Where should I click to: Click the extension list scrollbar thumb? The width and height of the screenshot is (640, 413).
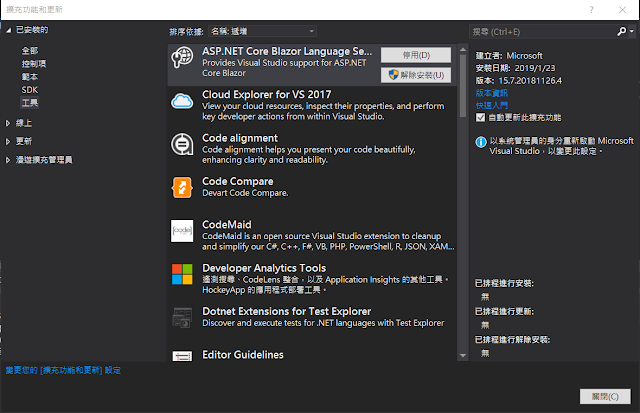(x=463, y=86)
